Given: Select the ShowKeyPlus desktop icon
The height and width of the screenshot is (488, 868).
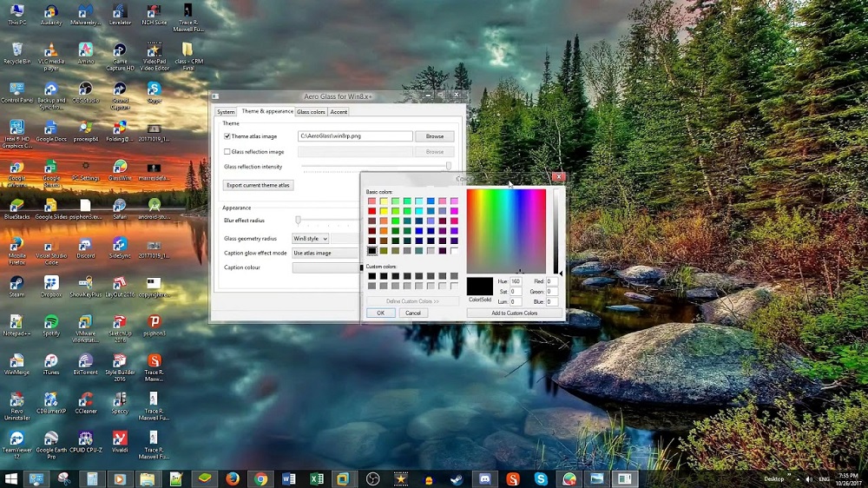Looking at the screenshot, I should (85, 286).
